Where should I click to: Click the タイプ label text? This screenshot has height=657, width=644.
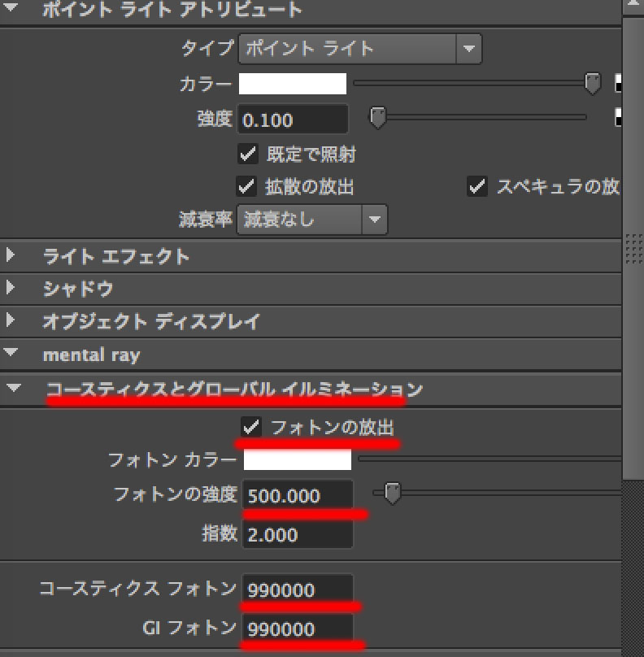coord(207,49)
